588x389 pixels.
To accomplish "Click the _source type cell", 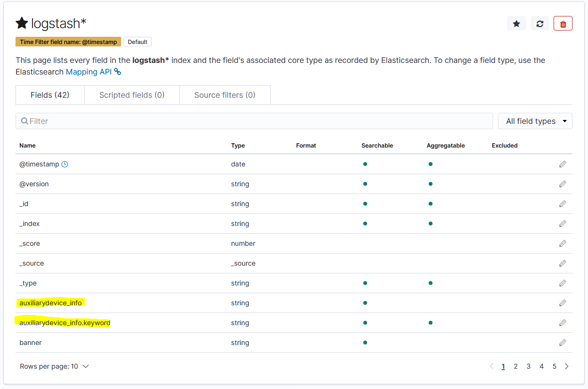I will click(243, 263).
